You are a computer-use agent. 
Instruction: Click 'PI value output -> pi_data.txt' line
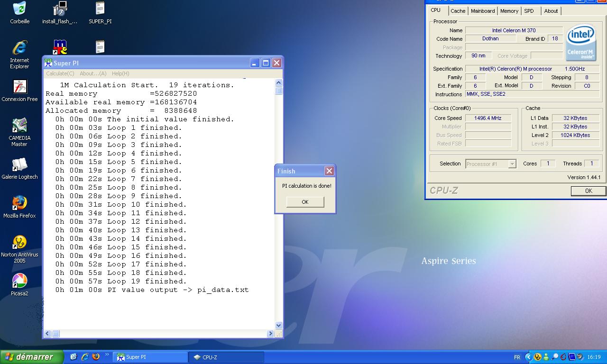tap(152, 290)
